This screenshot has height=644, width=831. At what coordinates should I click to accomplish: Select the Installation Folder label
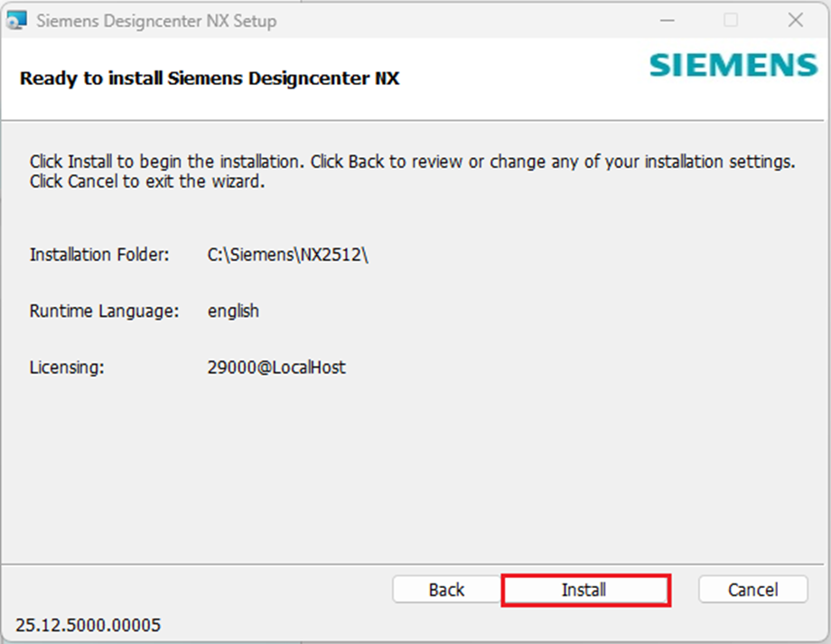[x=99, y=255]
